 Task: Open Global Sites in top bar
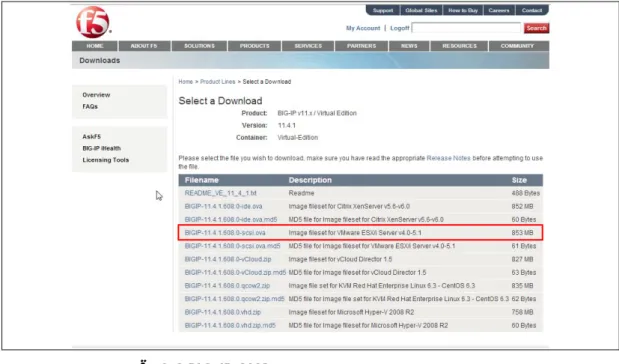point(421,11)
